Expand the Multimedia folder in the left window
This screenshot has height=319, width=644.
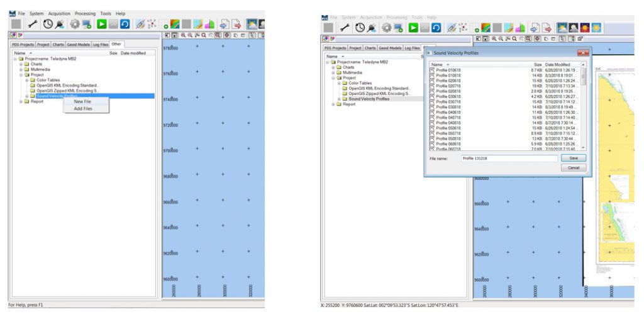tap(21, 69)
